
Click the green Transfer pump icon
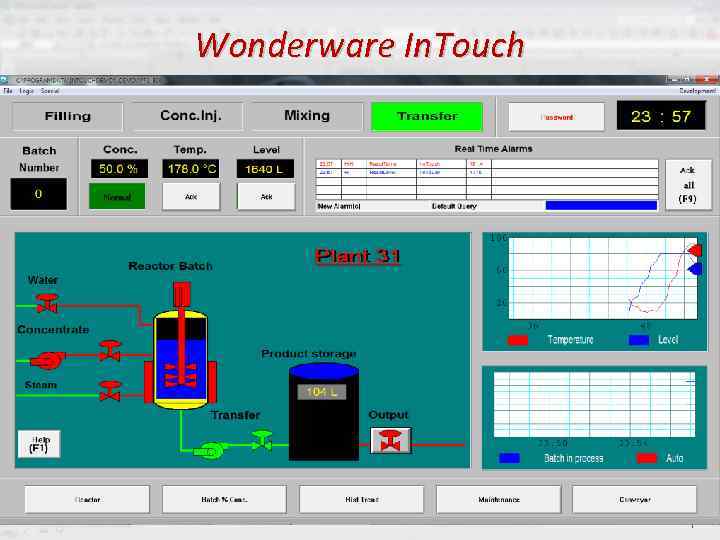click(x=210, y=451)
